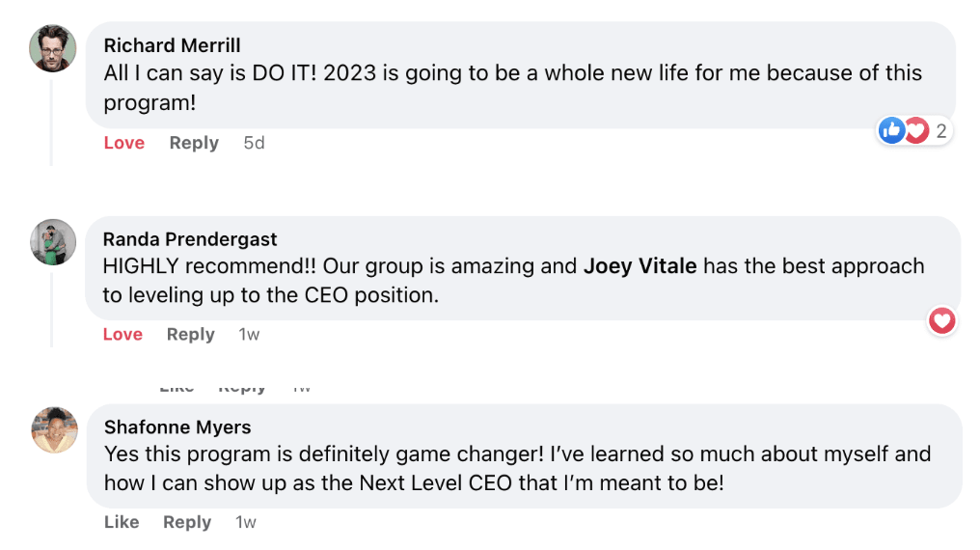Reply to Shafonne Myers' comment

click(187, 522)
